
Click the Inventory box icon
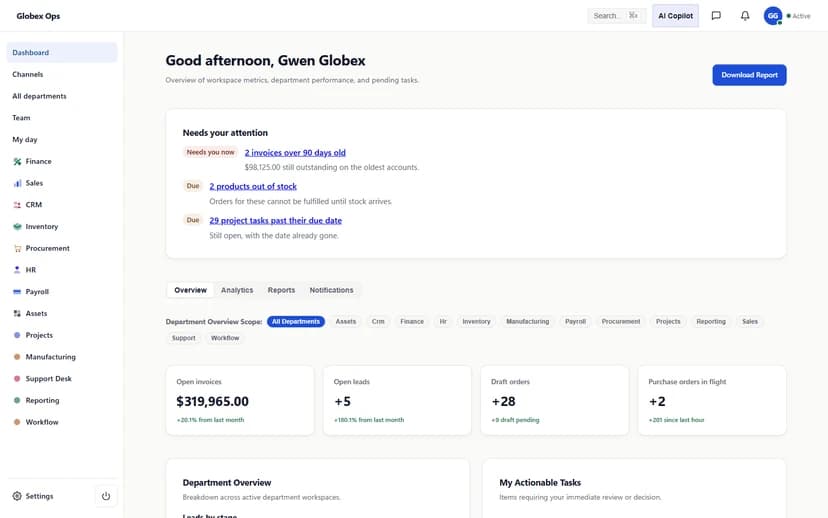pyautogui.click(x=17, y=227)
